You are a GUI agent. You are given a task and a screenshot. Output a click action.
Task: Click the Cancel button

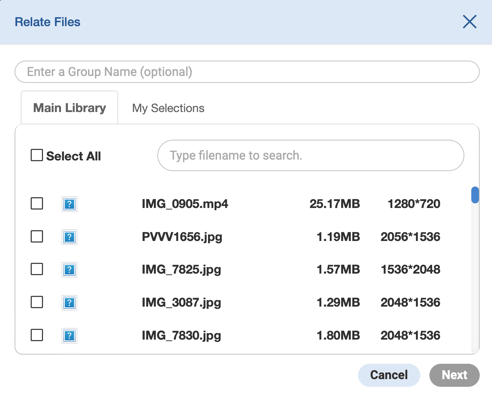(389, 375)
